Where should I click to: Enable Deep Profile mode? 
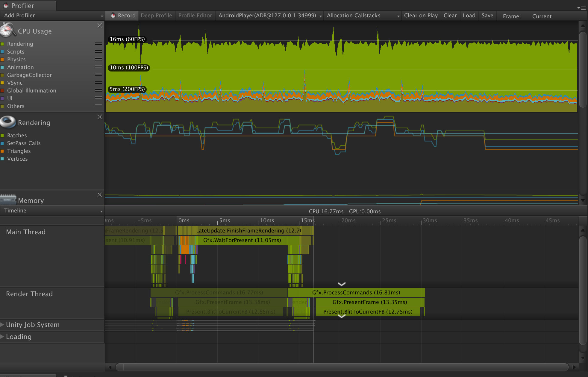[x=156, y=16]
